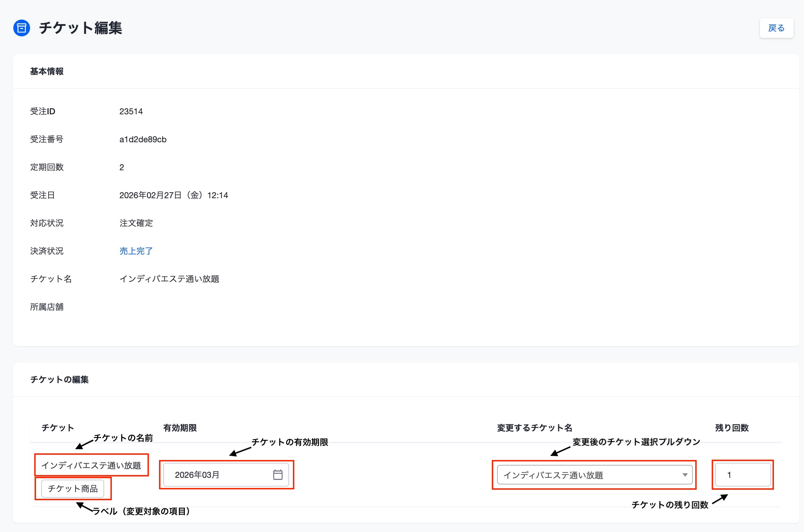
Task: Click the 対応状況 label
Action: pos(47,223)
